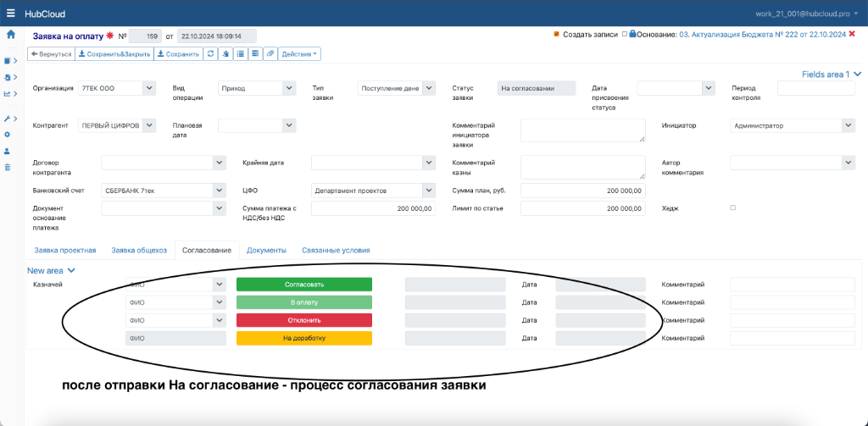Image resolution: width=868 pixels, height=426 pixels.
Task: Click the Комментарий инициатора заявки text area
Action: (583, 130)
